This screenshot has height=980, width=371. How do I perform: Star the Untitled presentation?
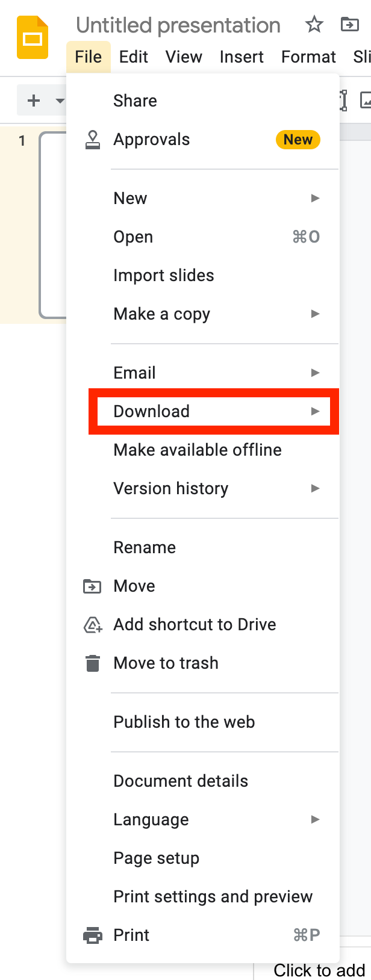[x=314, y=25]
